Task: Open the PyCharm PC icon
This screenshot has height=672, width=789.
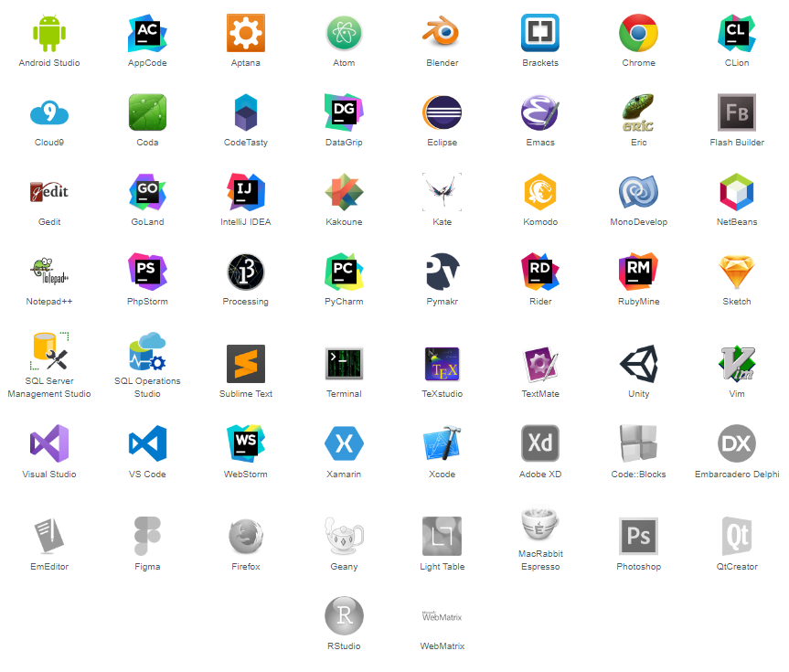Action: tap(344, 272)
